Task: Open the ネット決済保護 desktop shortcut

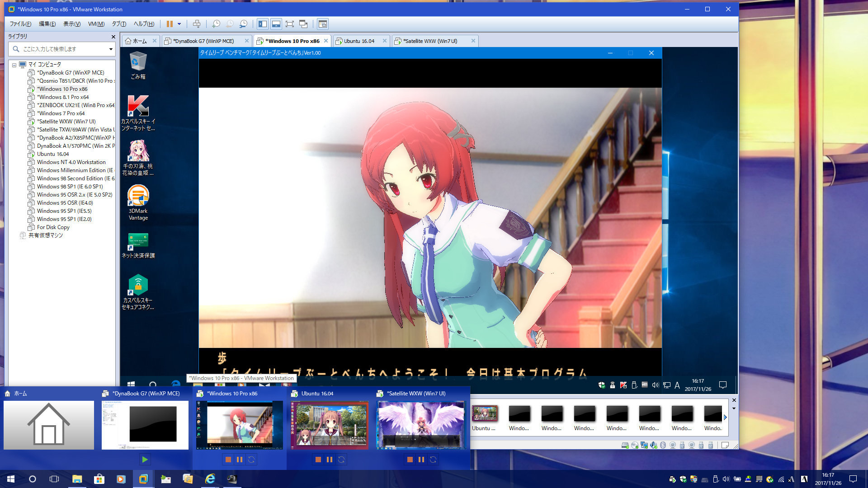Action: tap(138, 245)
